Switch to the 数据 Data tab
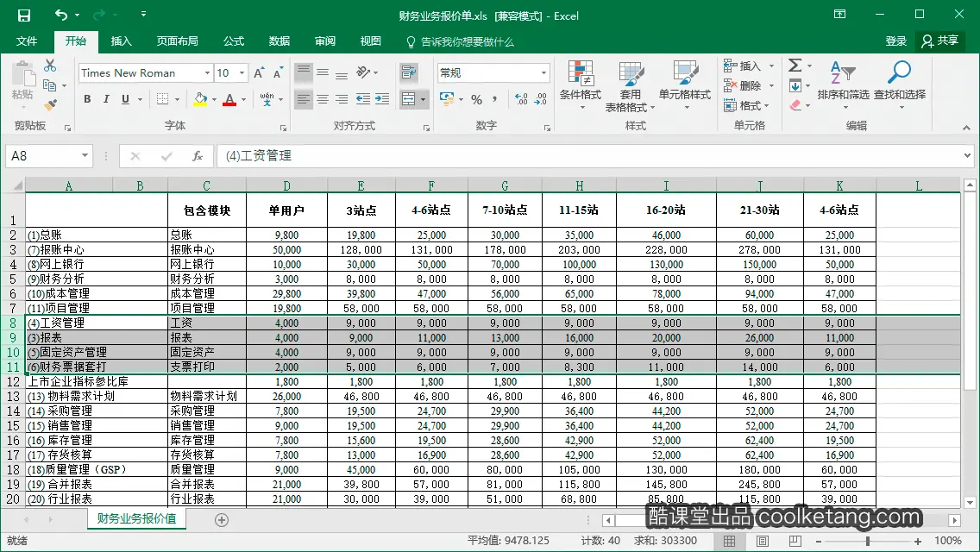This screenshot has height=552, width=980. (280, 41)
